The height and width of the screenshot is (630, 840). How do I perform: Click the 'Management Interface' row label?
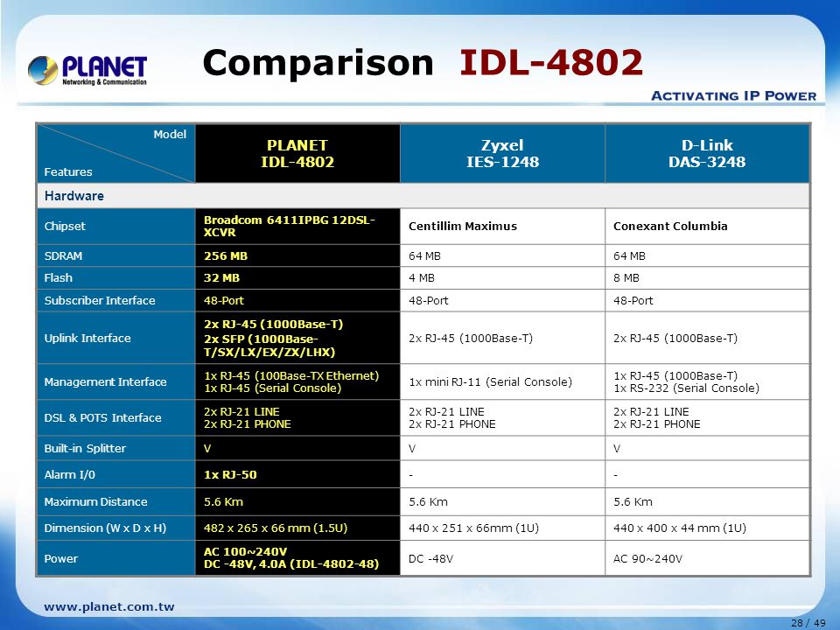click(106, 382)
